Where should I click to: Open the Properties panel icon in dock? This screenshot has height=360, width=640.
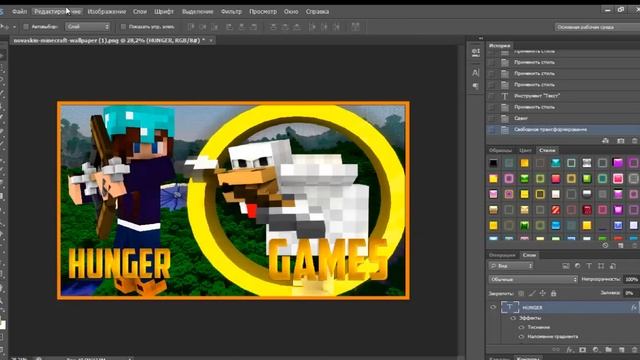pyautogui.click(x=476, y=52)
